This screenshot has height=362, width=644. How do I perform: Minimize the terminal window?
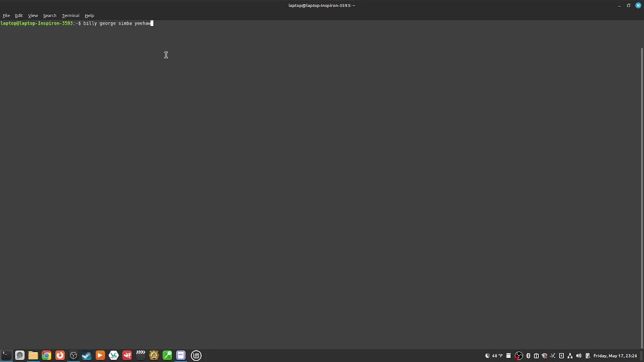point(619,6)
